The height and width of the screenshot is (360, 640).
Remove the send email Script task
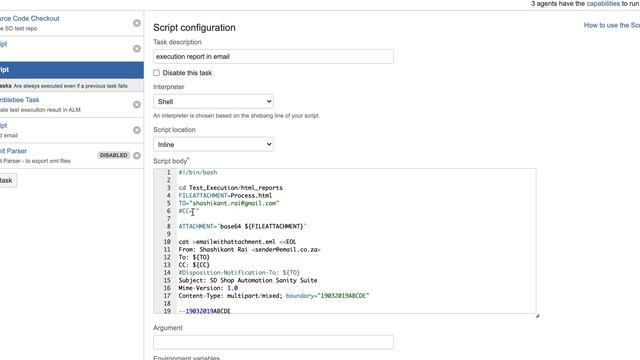click(x=137, y=130)
